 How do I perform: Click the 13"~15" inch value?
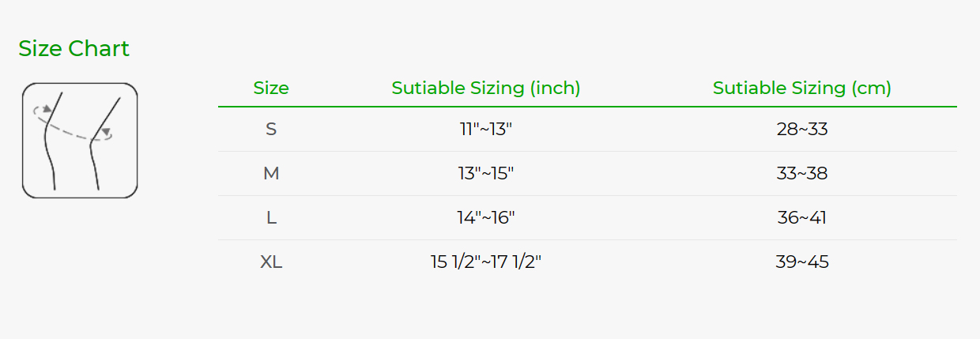tap(486, 173)
